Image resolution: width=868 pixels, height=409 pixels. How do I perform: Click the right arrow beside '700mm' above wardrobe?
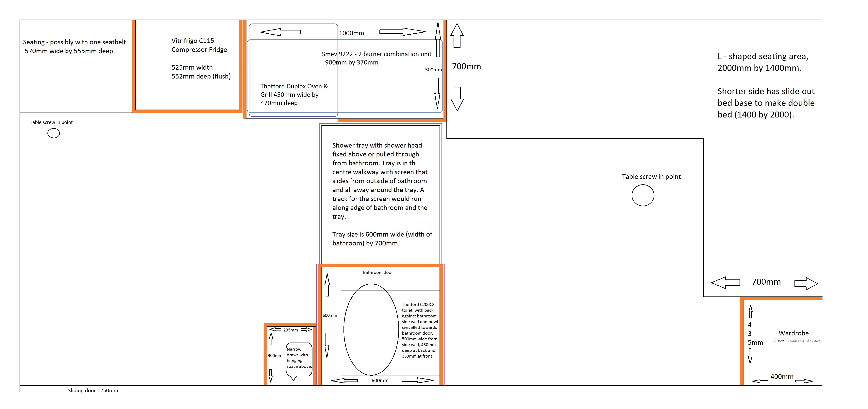click(806, 284)
